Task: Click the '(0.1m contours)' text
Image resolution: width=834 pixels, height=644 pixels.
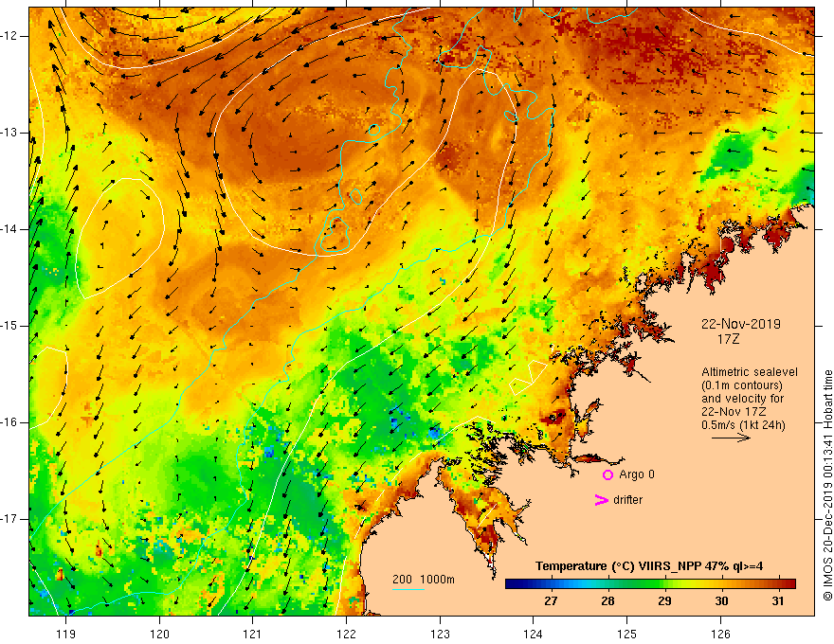Action: click(742, 385)
